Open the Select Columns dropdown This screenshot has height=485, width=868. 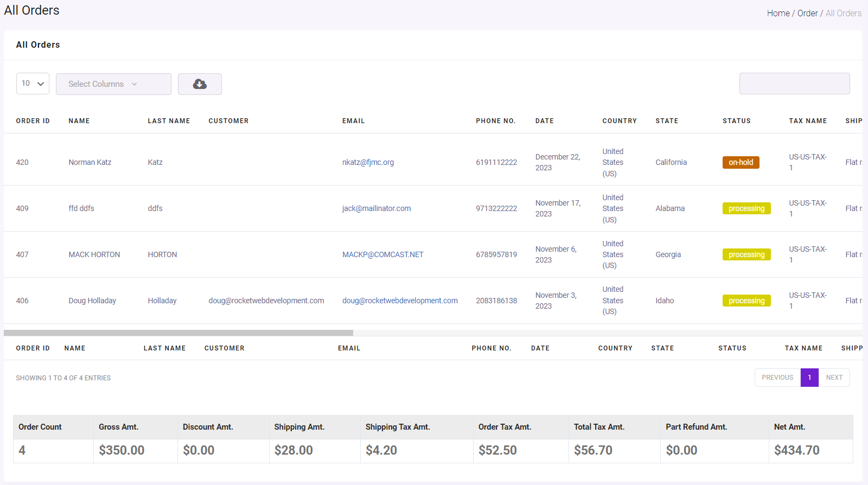(113, 84)
